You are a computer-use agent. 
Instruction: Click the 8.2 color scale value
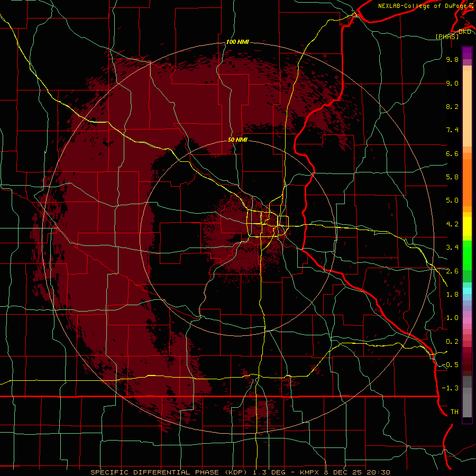(x=452, y=106)
